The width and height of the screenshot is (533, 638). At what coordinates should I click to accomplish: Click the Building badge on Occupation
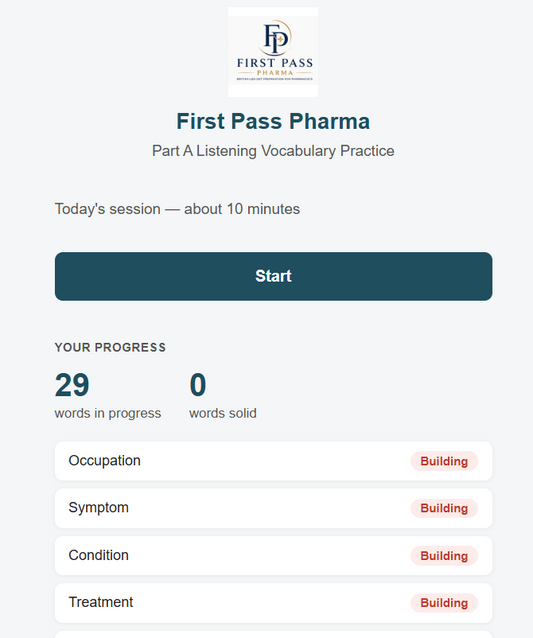click(444, 461)
